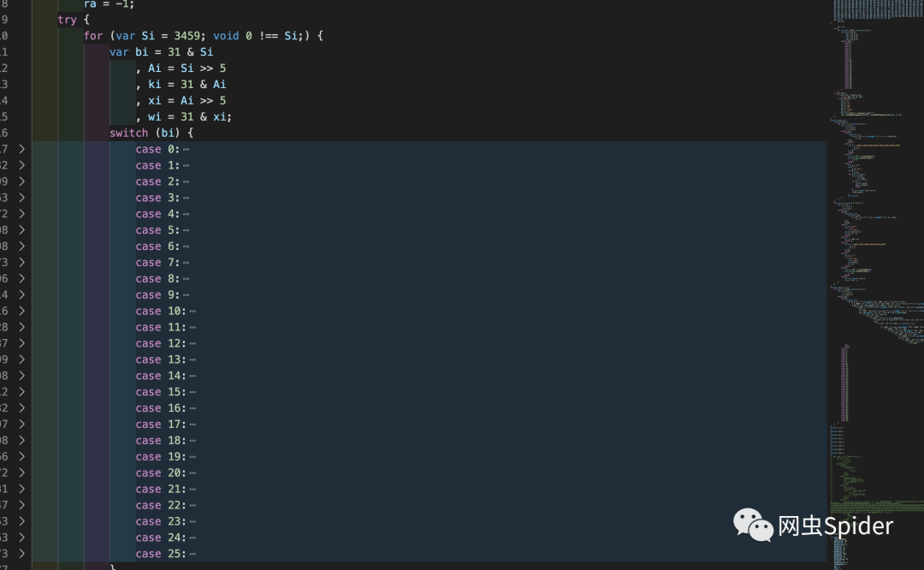
Task: Place cursor on ', ki = 31 & Ai'
Action: click(181, 84)
